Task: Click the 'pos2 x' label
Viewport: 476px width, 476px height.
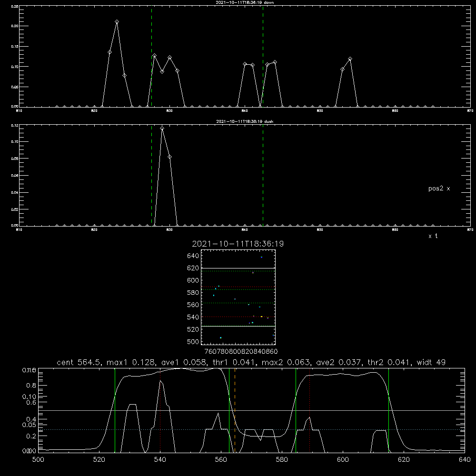Action: pyautogui.click(x=439, y=188)
